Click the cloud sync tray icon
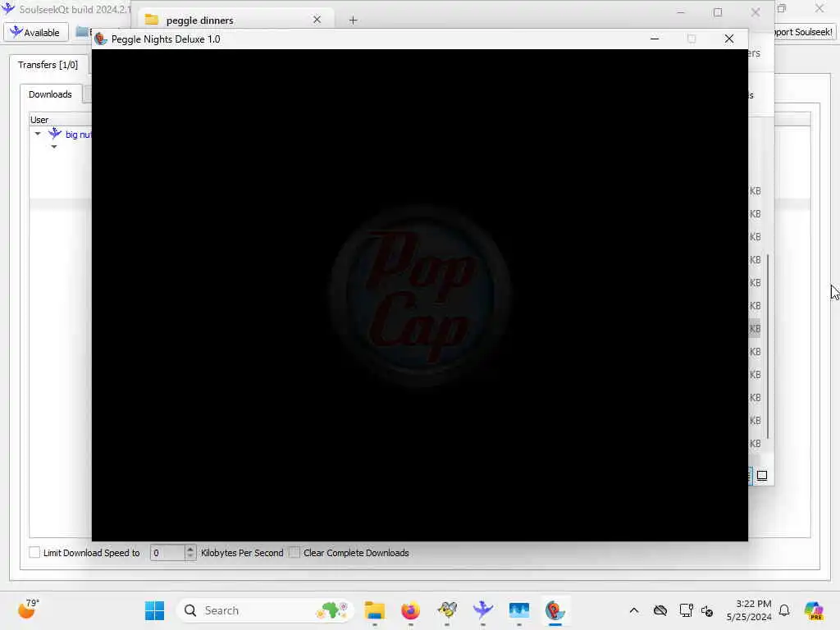The height and width of the screenshot is (630, 840). point(660,610)
